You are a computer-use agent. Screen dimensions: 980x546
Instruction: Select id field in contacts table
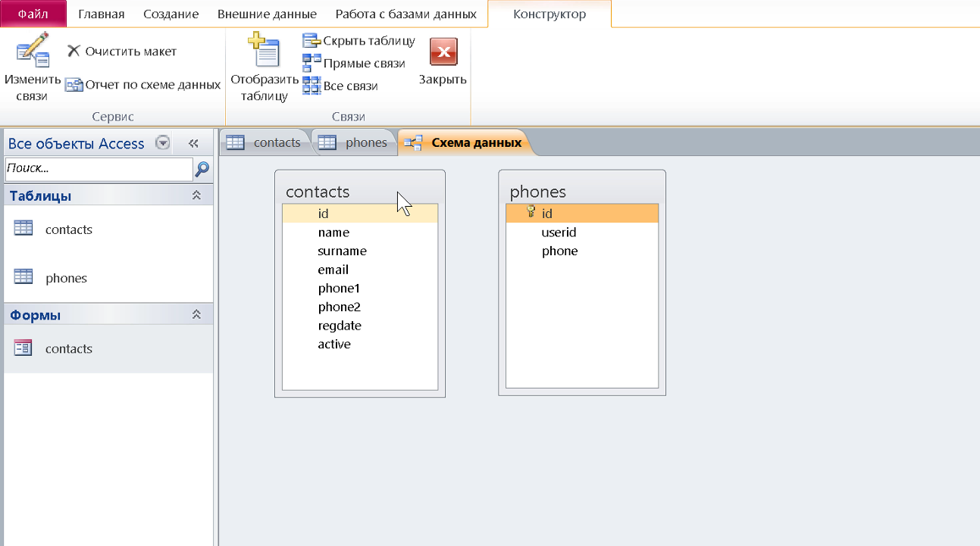pyautogui.click(x=360, y=214)
